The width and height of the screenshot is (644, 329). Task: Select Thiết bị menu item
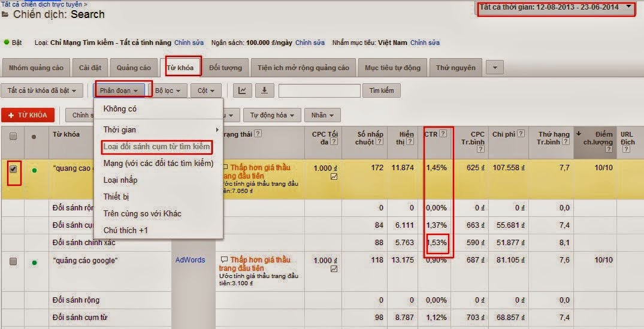pyautogui.click(x=159, y=197)
